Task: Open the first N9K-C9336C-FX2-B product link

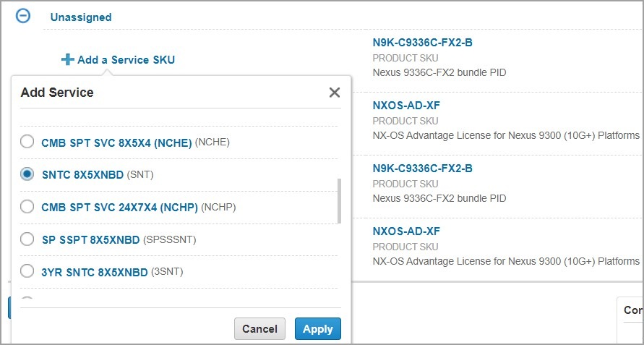Action: coord(422,43)
